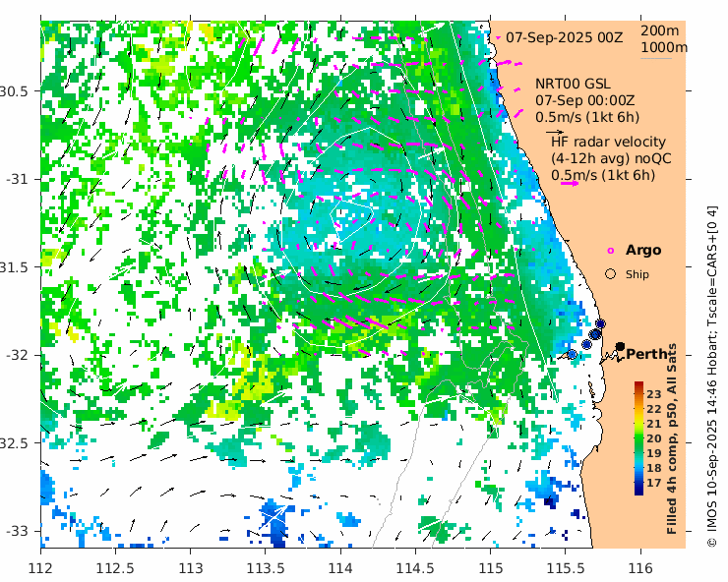Image resolution: width=728 pixels, height=582 pixels.
Task: Click the magenta HF radar legend arrow
Action: 570,183
